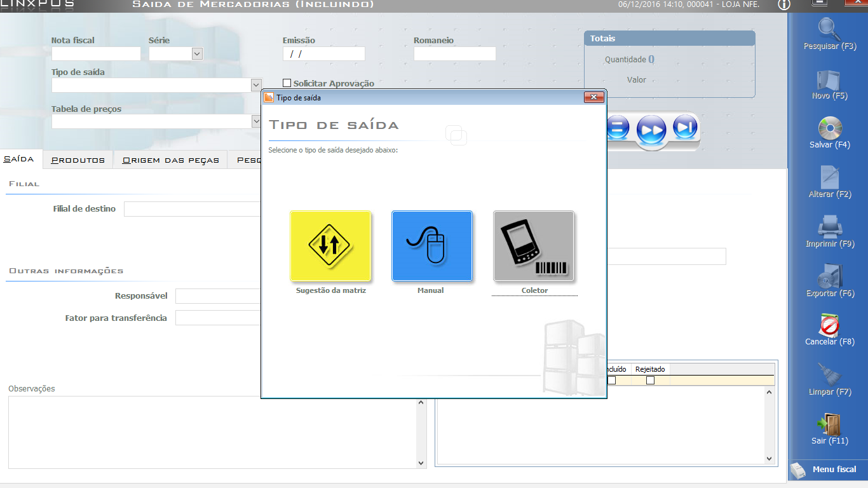Click the Filial de destino field
The width and height of the screenshot is (868, 488).
193,209
